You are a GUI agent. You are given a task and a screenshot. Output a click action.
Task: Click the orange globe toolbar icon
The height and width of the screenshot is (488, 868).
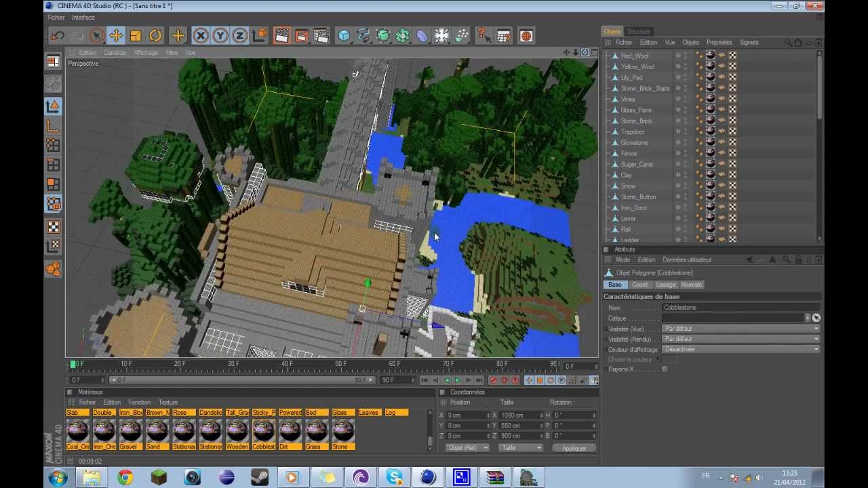tap(526, 36)
